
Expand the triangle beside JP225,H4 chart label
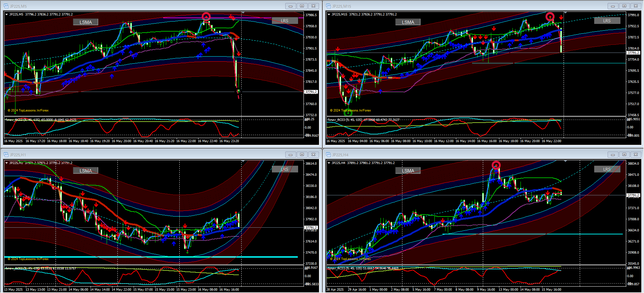pyautogui.click(x=329, y=163)
